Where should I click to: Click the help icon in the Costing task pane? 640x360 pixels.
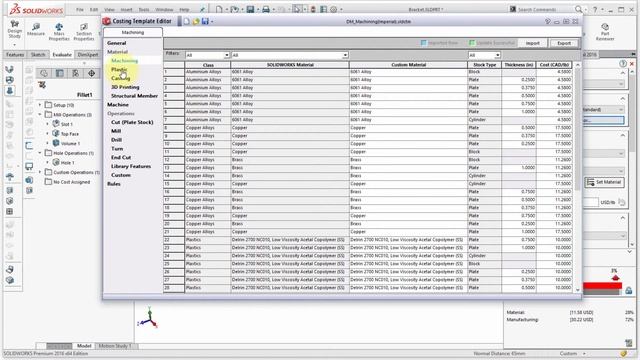[x=623, y=64]
